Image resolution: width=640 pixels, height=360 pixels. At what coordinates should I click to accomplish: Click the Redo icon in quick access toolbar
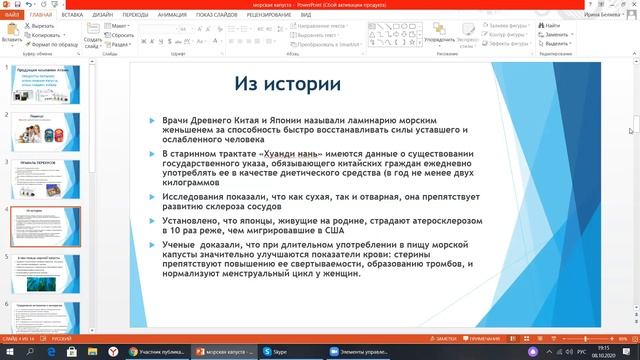[x=43, y=4]
